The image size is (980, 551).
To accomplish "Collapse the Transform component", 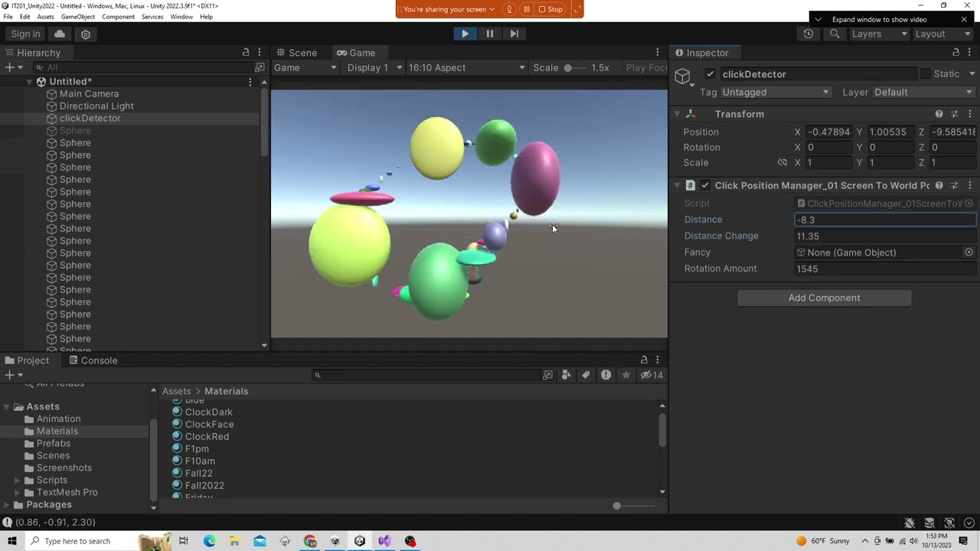I will click(677, 114).
